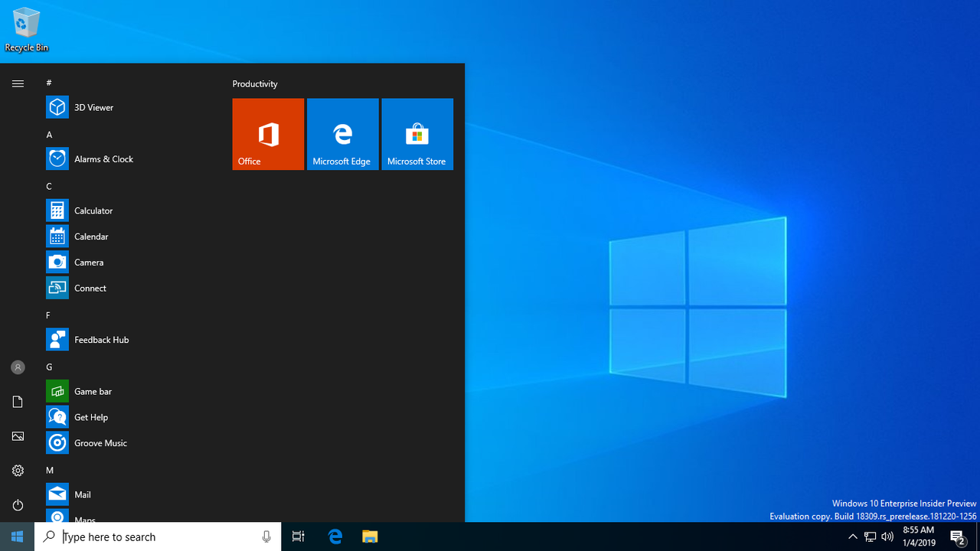Launch Groove Music

[x=130, y=443]
